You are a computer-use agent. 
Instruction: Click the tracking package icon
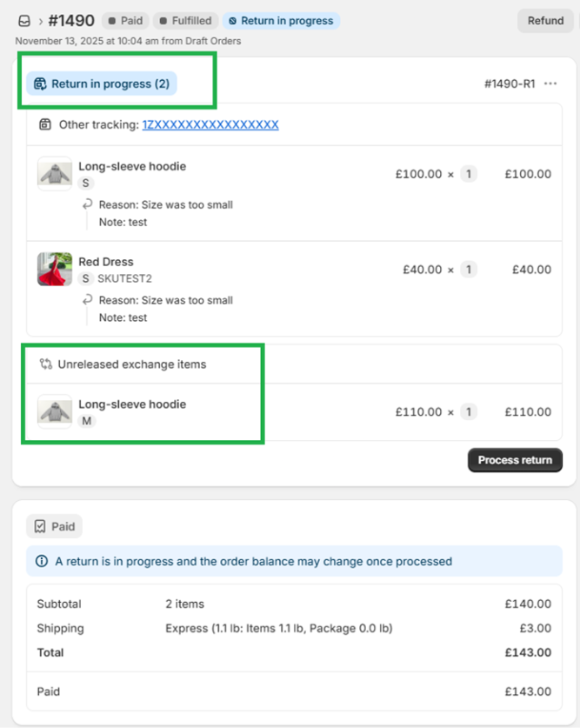pos(45,124)
